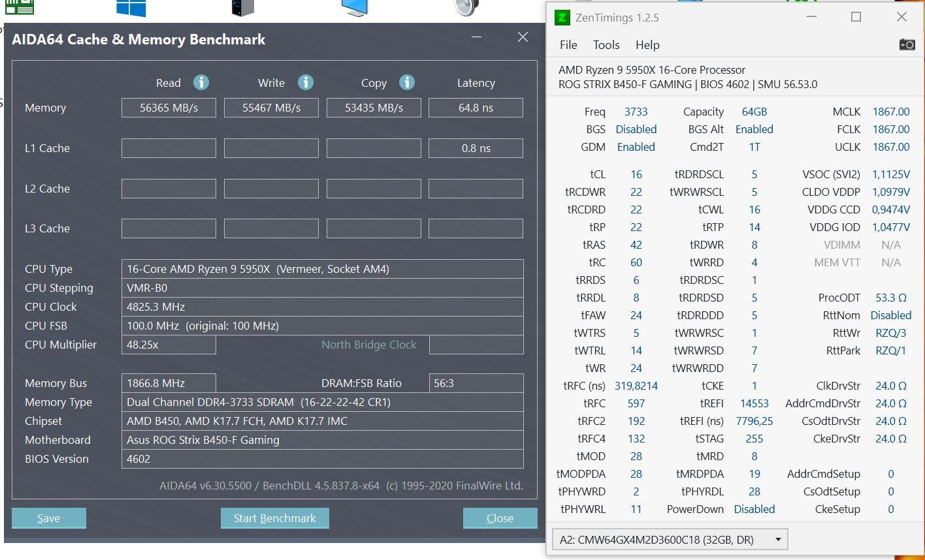This screenshot has height=560, width=925.
Task: Click the AIDA64 version copyright text
Action: pyautogui.click(x=341, y=486)
